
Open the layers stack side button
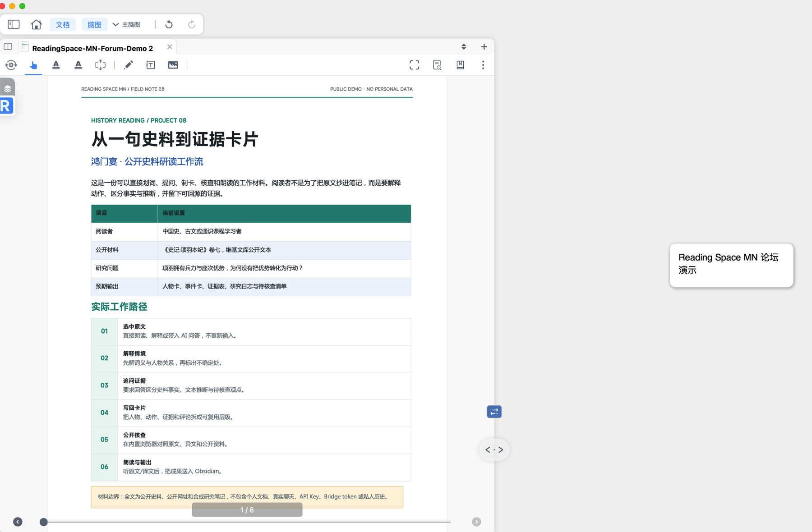point(8,88)
